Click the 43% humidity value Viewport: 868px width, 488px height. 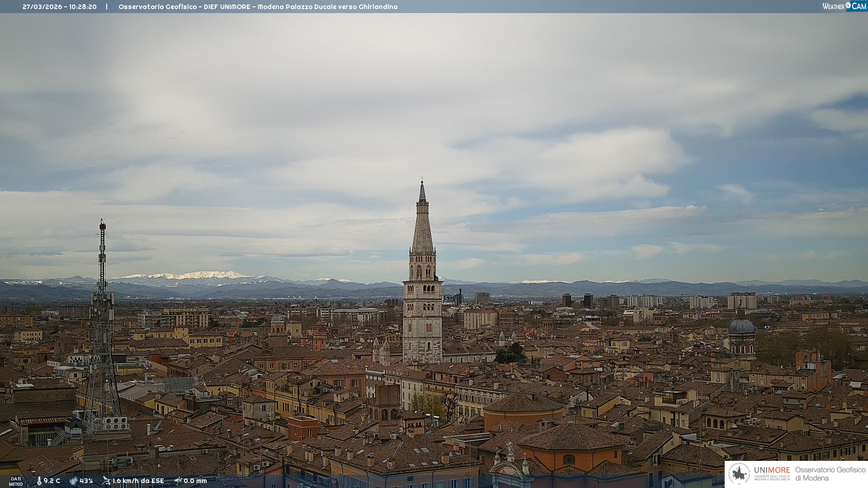point(86,481)
